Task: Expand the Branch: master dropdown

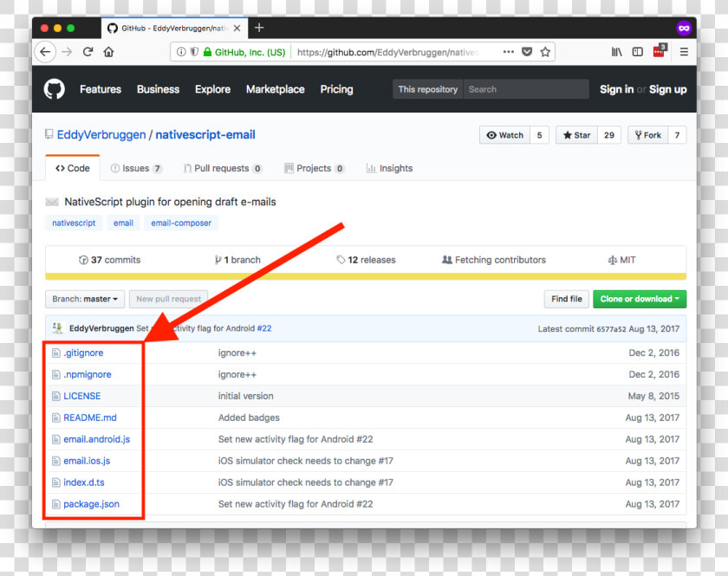Action: [x=85, y=299]
